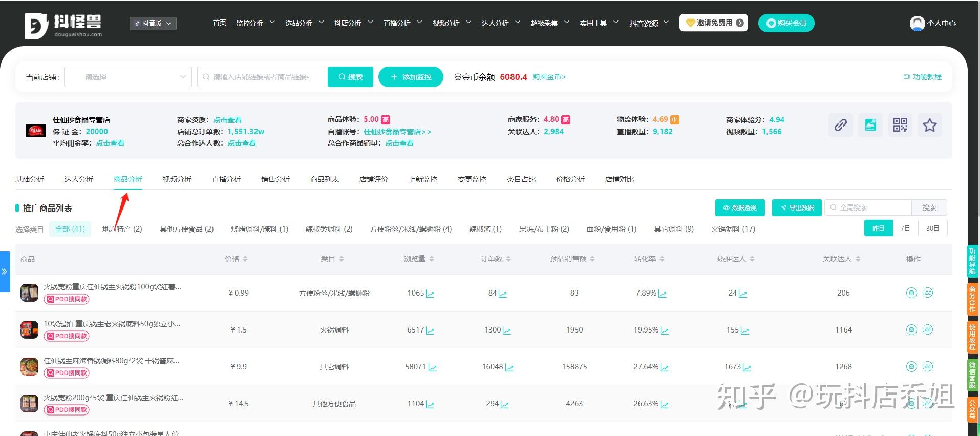The width and height of the screenshot is (980, 436).
Task: Click the Douguaishou logo
Action: [63, 26]
